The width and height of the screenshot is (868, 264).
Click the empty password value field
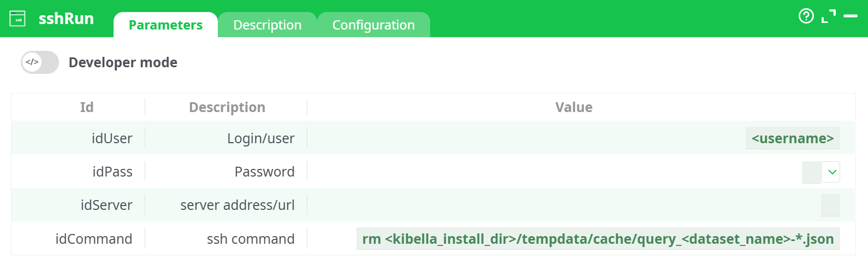pos(811,172)
